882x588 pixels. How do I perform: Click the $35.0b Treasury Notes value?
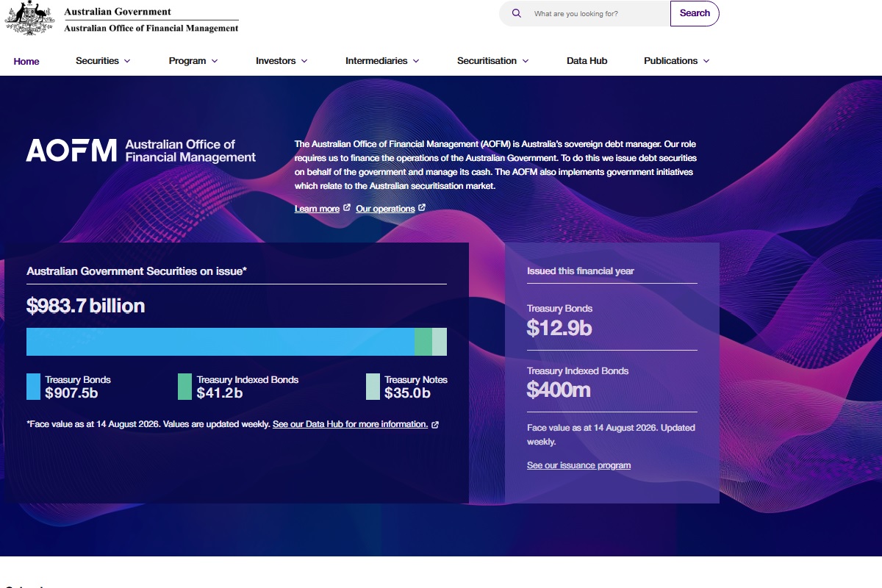click(x=407, y=393)
